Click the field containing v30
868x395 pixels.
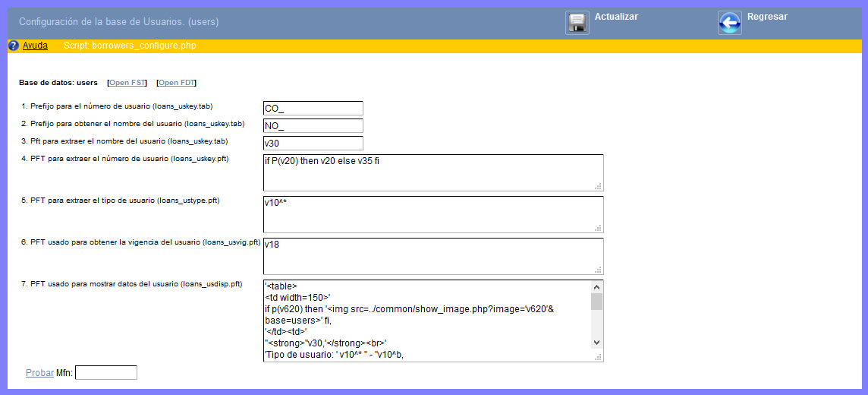click(x=313, y=144)
